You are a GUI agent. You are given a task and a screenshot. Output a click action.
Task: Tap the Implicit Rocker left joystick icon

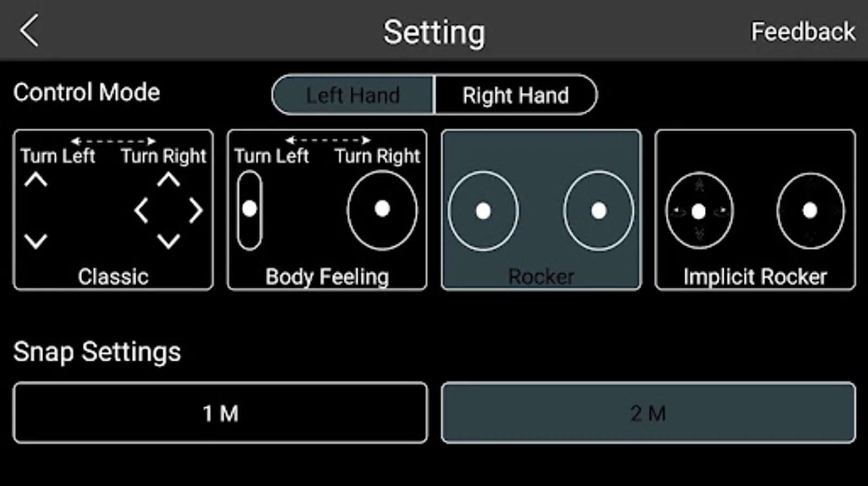[x=699, y=211]
